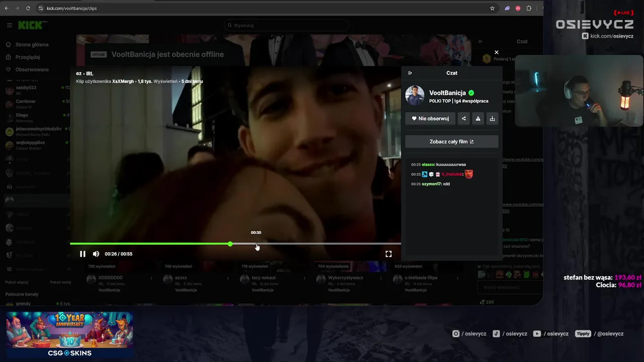Click the purple extension icon in the toolbar
The width and height of the screenshot is (644, 362).
tap(507, 8)
